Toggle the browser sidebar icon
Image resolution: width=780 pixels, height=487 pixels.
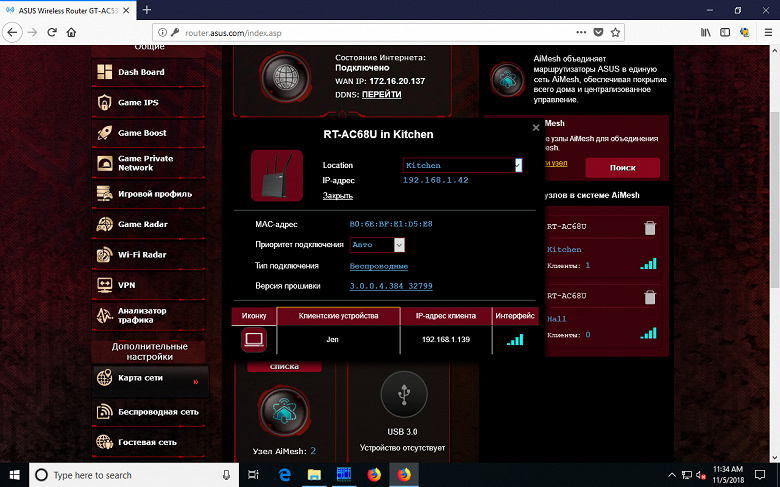click(725, 32)
